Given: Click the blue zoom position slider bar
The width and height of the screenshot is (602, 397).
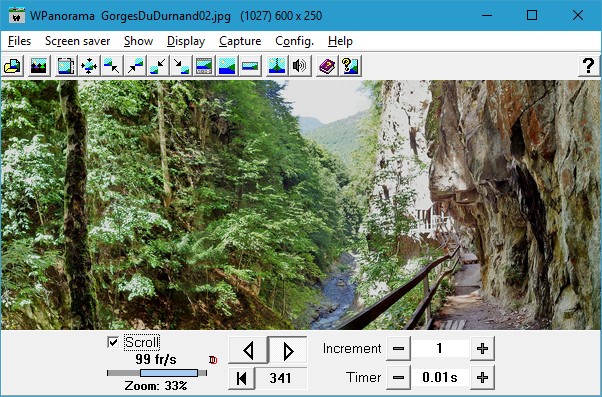Looking at the screenshot, I should tap(169, 373).
